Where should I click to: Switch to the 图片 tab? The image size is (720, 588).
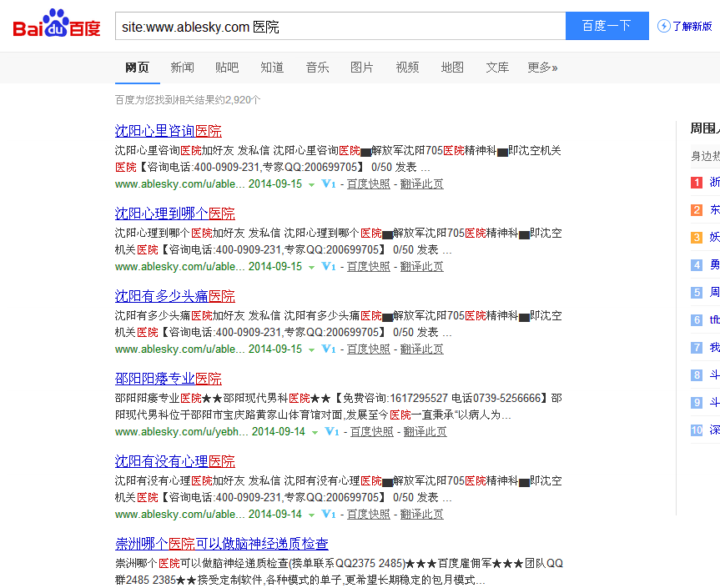[x=362, y=68]
